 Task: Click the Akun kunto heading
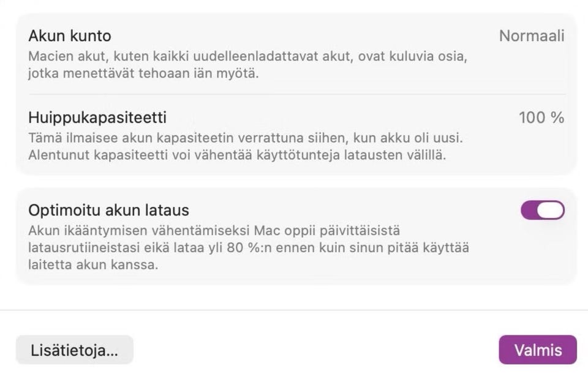(70, 36)
